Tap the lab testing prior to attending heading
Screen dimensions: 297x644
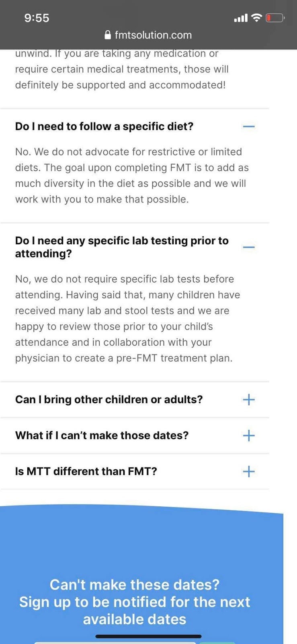122,247
